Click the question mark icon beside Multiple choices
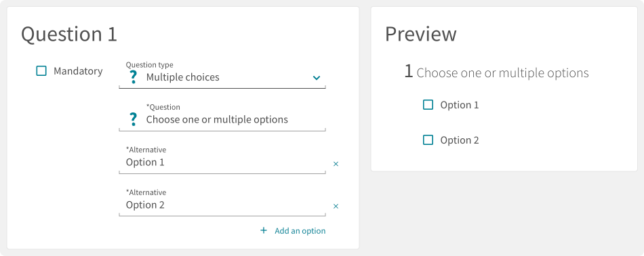 tap(133, 77)
